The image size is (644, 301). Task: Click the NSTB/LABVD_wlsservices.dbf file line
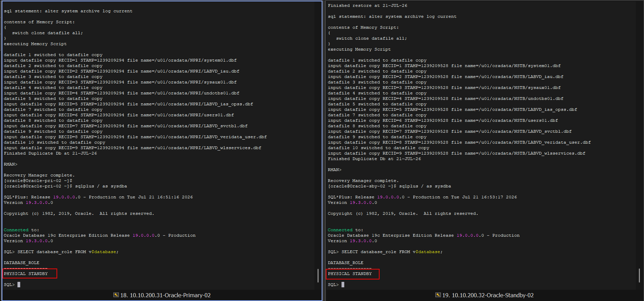tap(457, 153)
